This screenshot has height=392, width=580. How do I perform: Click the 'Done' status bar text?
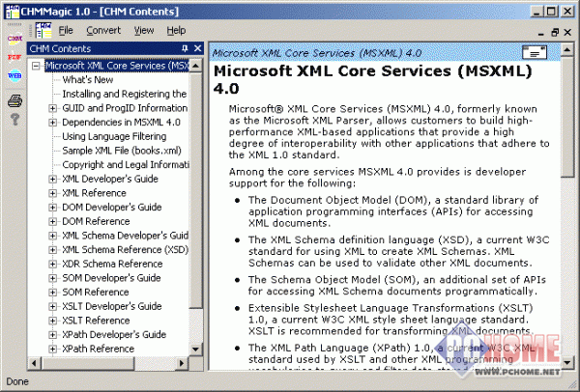tap(17, 381)
